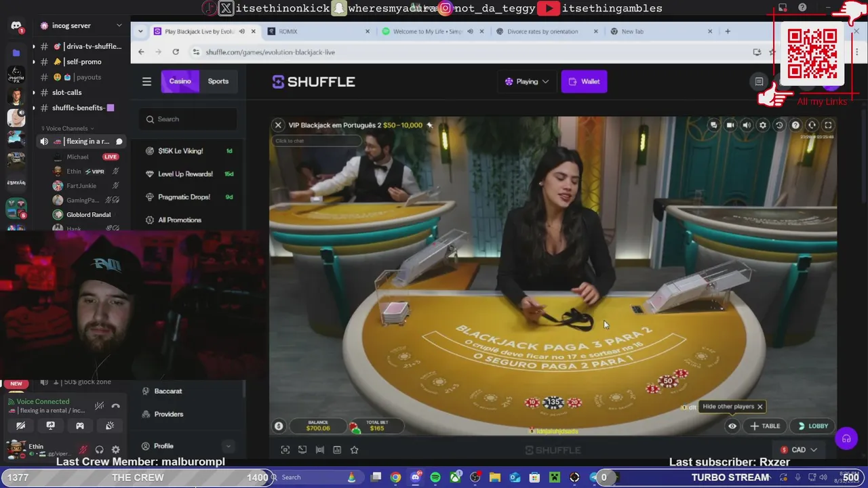
Task: Open live chat panel icon in game
Action: pyautogui.click(x=714, y=125)
